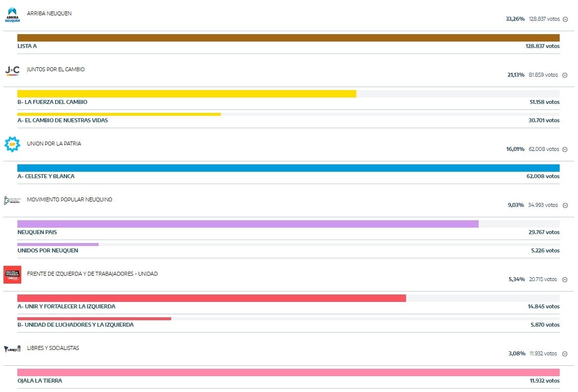Click the Libres y Socialistas logo
The width and height of the screenshot is (578, 392).
12,348
